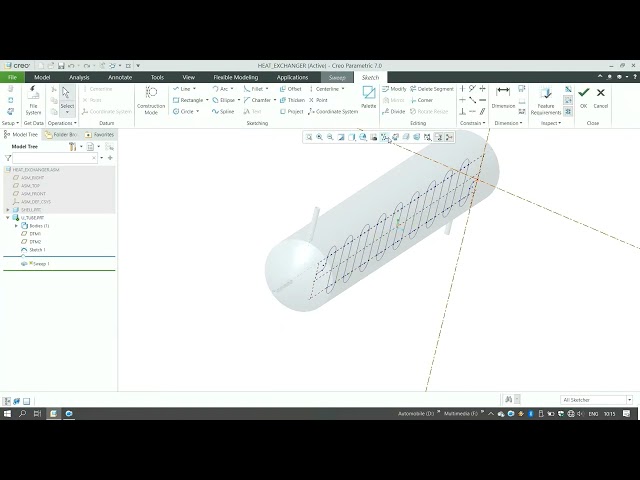Click the Project tool

[x=291, y=111]
